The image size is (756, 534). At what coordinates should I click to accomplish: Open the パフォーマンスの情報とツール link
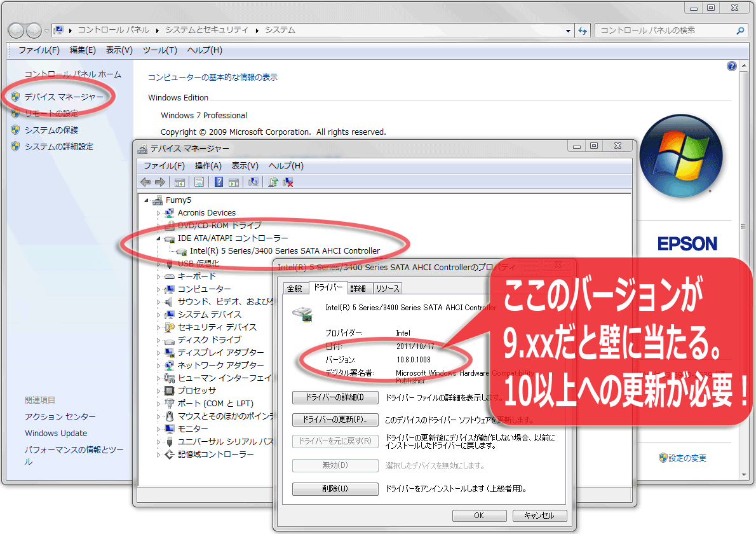tap(74, 455)
